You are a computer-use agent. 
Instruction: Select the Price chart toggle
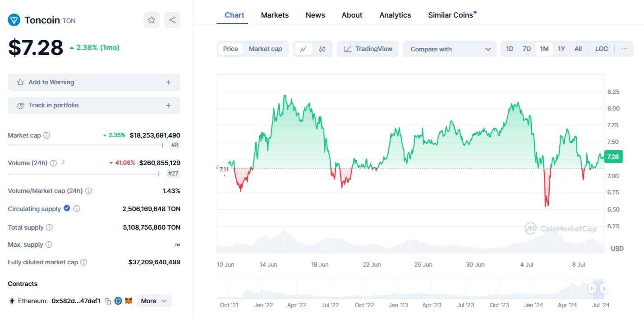[x=230, y=49]
